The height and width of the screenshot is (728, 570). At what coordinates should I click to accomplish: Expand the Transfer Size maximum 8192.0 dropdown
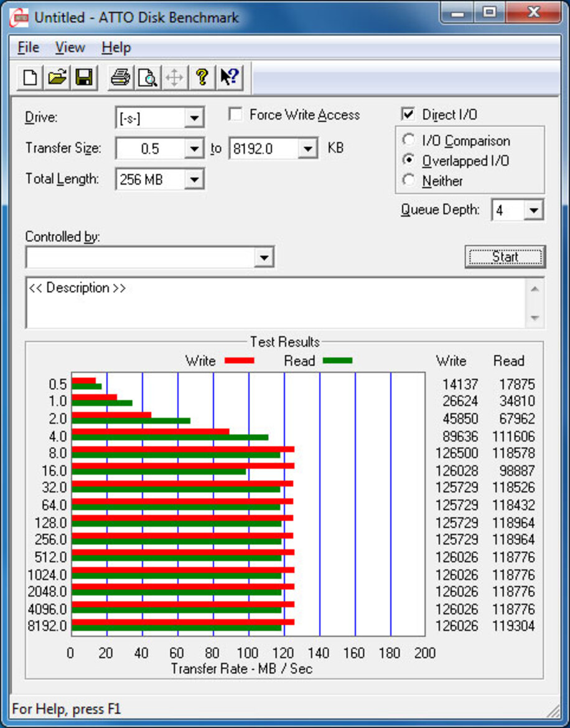click(x=308, y=149)
